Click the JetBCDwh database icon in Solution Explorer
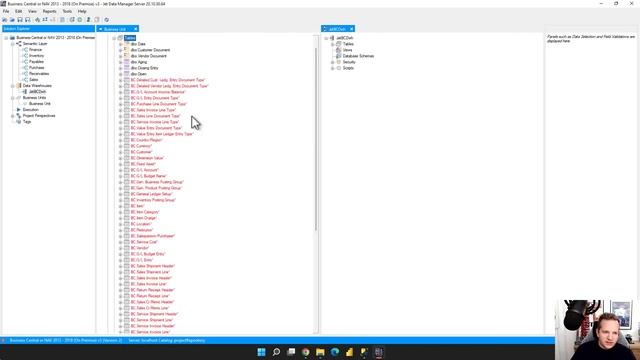Screen dimensions: 640x360 pos(25,92)
